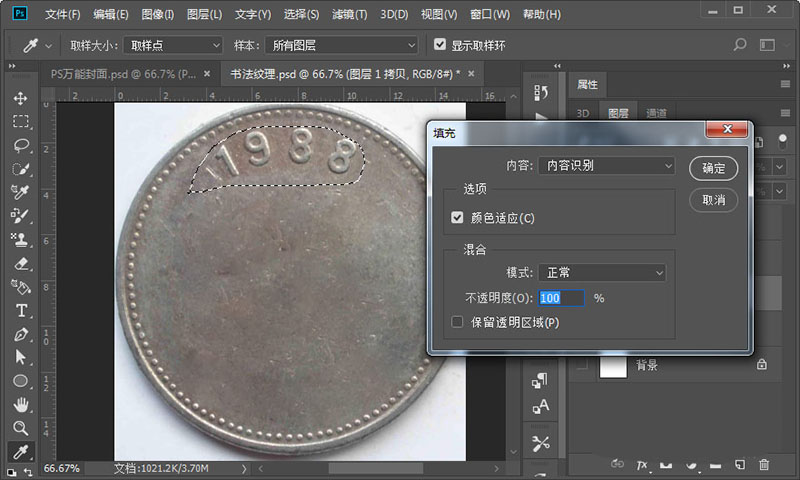The width and height of the screenshot is (800, 480).
Task: Select the Ellipse shape tool
Action: (20, 381)
